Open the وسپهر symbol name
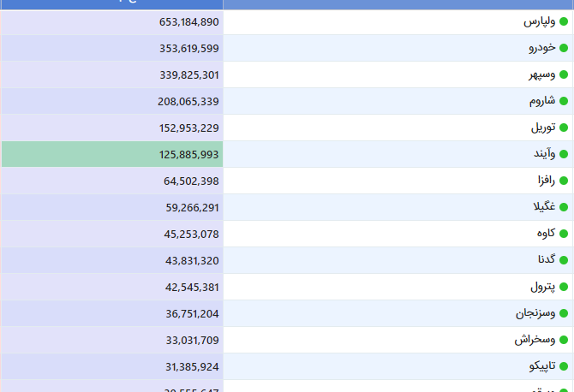This screenshot has width=574, height=392. (541, 74)
